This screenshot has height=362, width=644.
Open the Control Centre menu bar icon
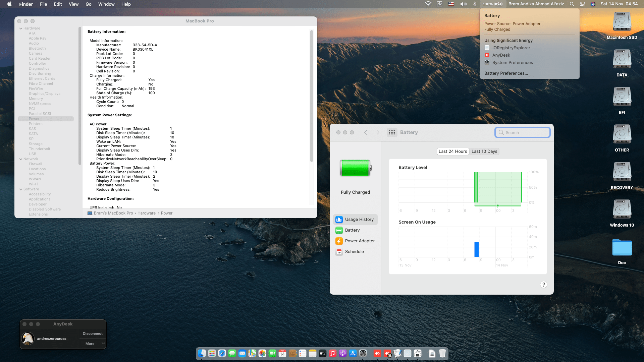point(583,4)
